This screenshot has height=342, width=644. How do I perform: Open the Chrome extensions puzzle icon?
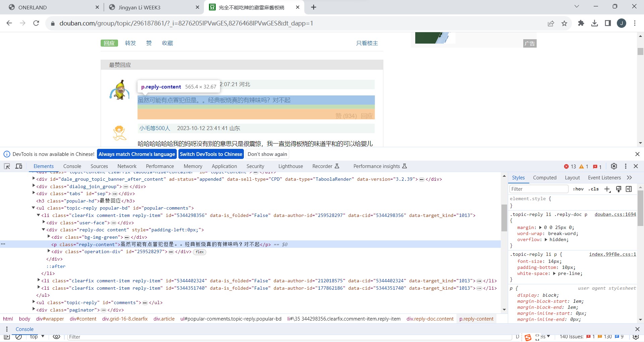coord(581,23)
